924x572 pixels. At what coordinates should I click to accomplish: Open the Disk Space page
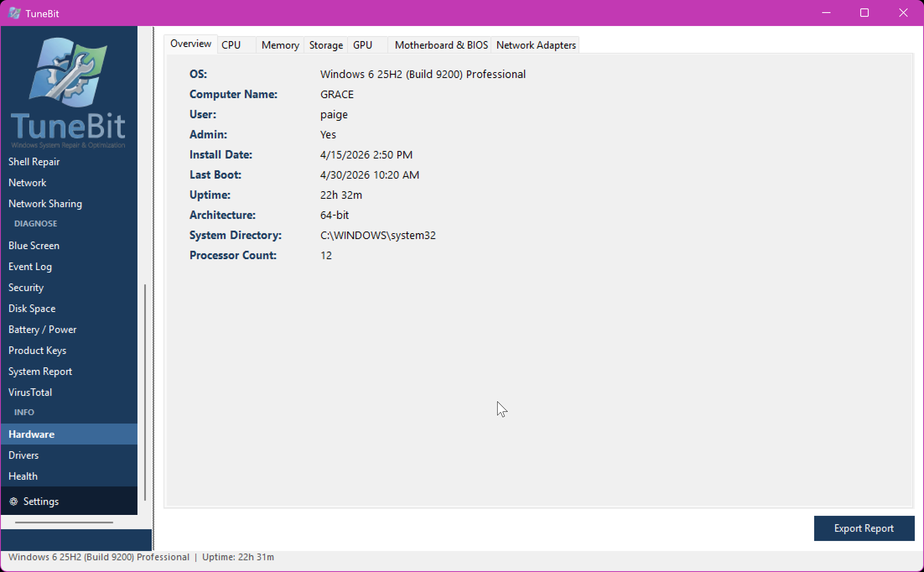pyautogui.click(x=69, y=308)
